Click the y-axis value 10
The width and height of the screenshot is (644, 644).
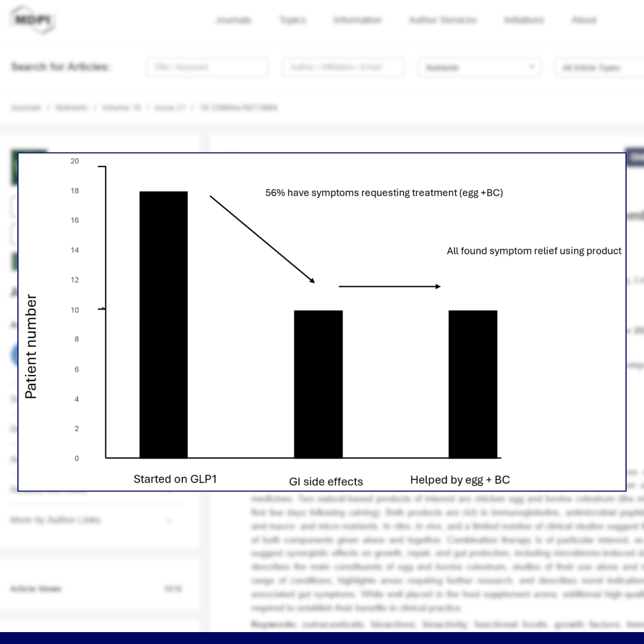click(x=75, y=310)
